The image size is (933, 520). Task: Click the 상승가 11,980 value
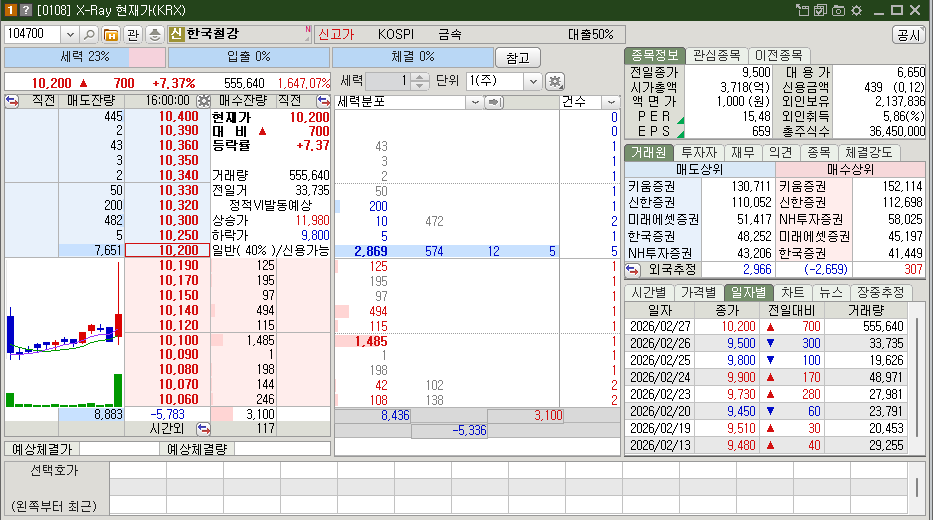312,221
